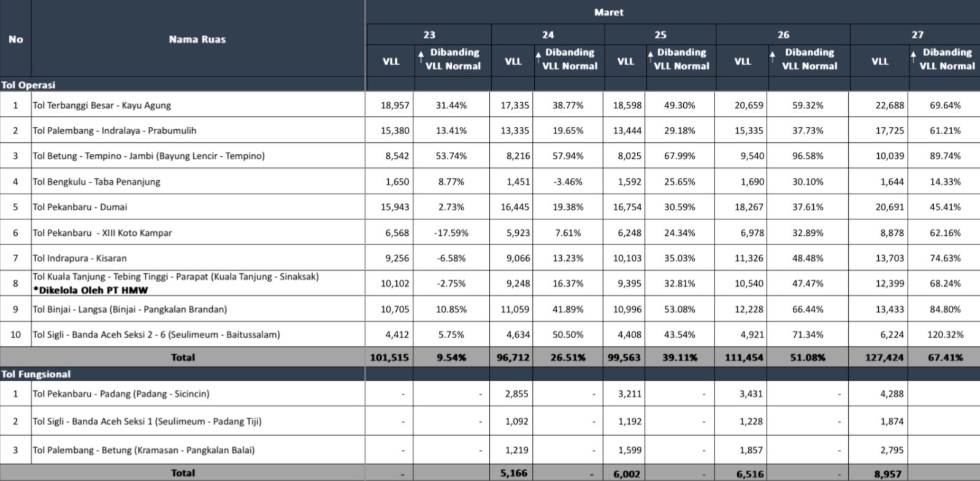Select the Tol Pekanbaru - Dumai row name

click(80, 207)
